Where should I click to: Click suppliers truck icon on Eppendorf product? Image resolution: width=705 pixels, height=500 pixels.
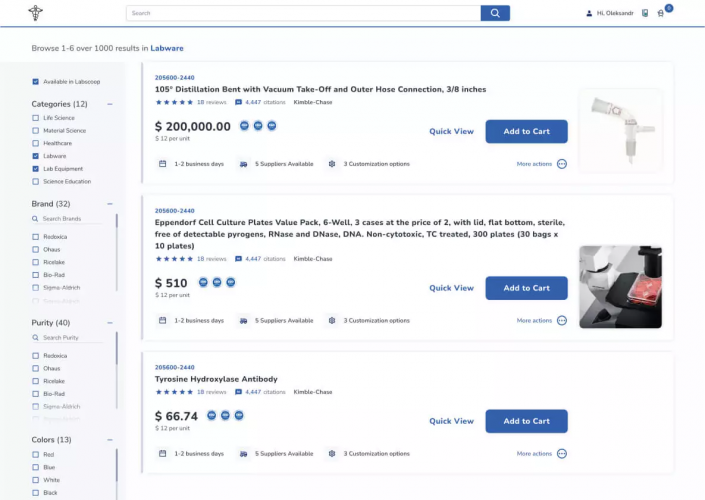click(x=243, y=321)
